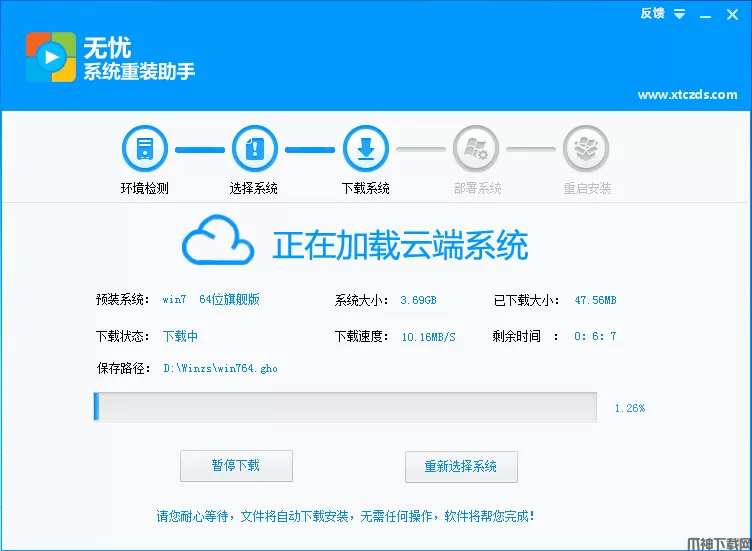Click the 正在加载云端系统 heading
This screenshot has height=551, width=752.
400,245
